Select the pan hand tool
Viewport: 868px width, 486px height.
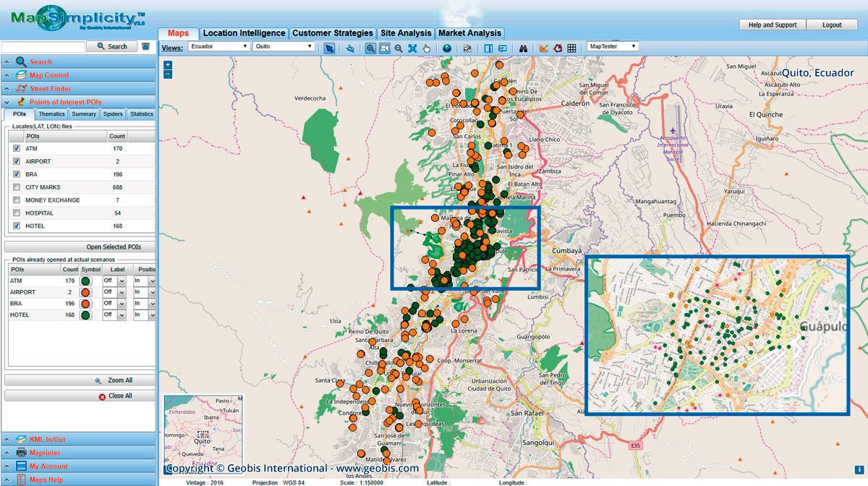click(427, 48)
